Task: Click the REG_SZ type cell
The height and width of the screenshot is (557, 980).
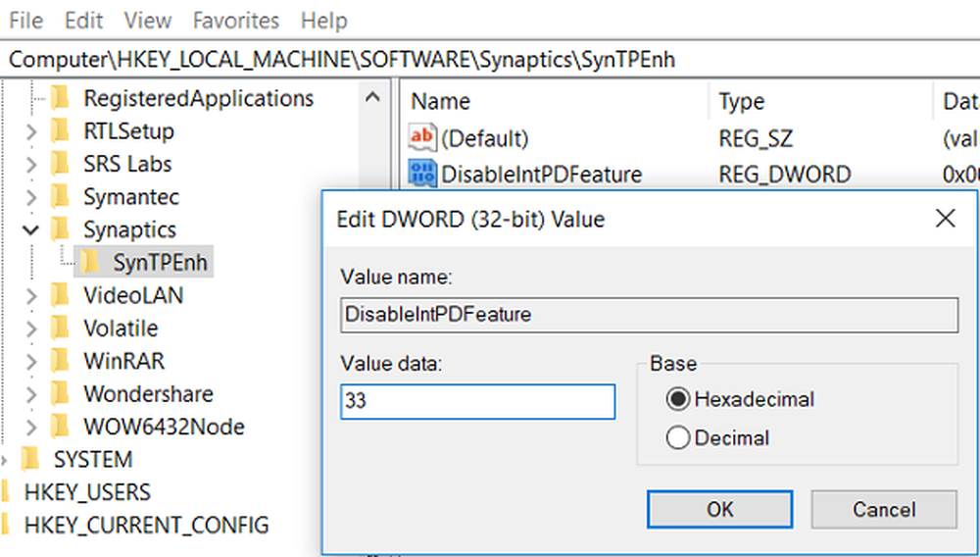Action: 756,138
